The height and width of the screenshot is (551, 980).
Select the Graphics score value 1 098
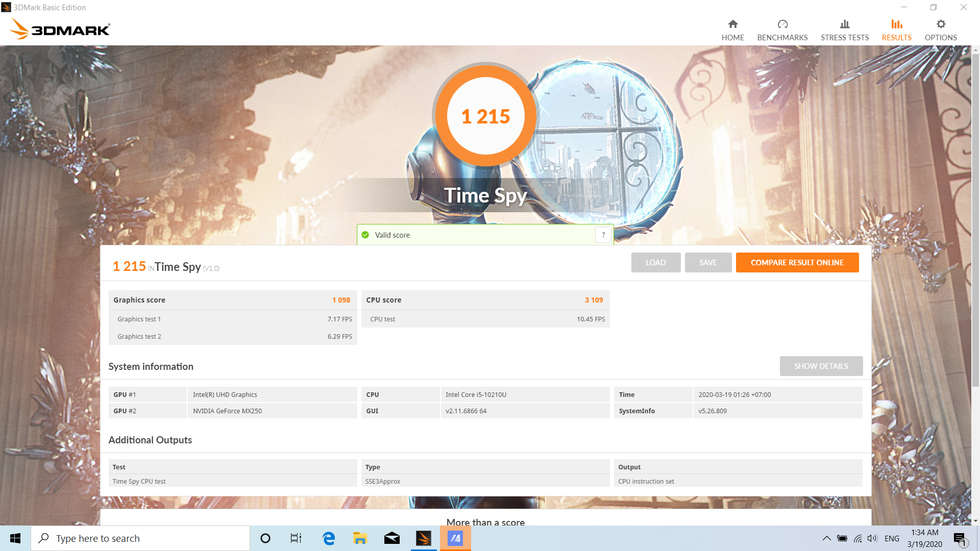pyautogui.click(x=341, y=300)
